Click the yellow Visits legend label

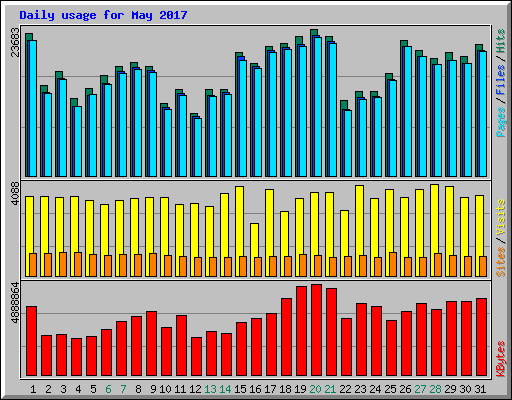pos(500,217)
